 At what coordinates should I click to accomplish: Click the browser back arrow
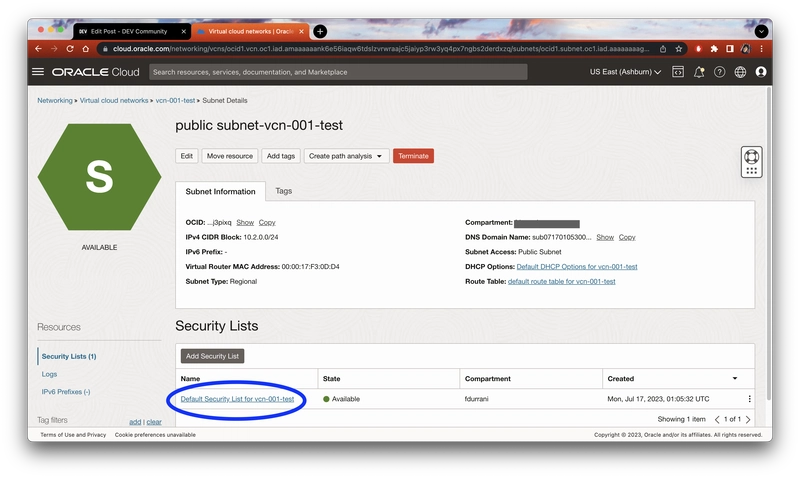pyautogui.click(x=38, y=48)
